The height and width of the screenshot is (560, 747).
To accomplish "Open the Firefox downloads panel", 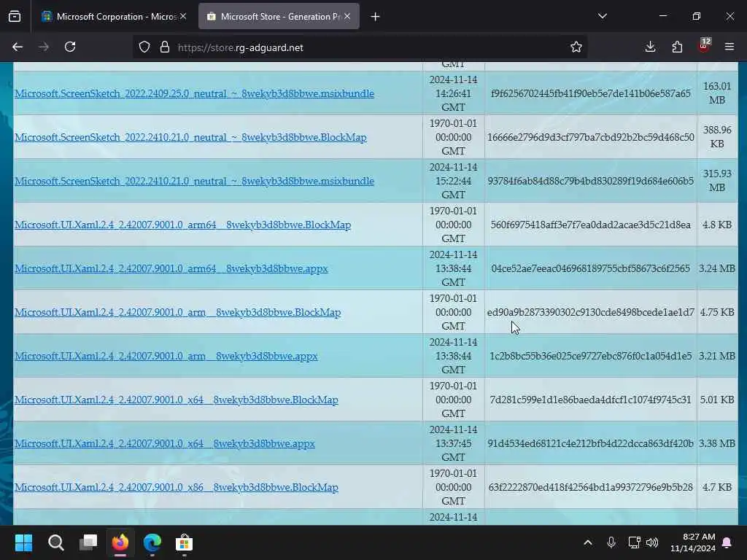I will coord(650,47).
